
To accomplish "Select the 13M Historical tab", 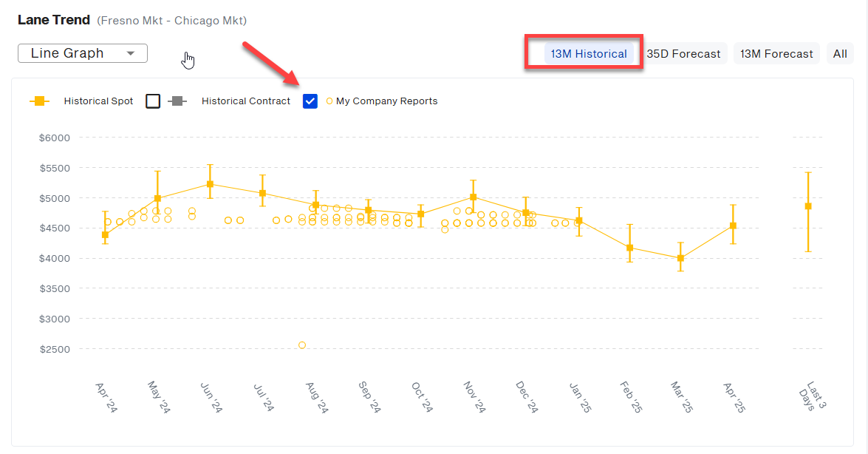I will pyautogui.click(x=589, y=54).
